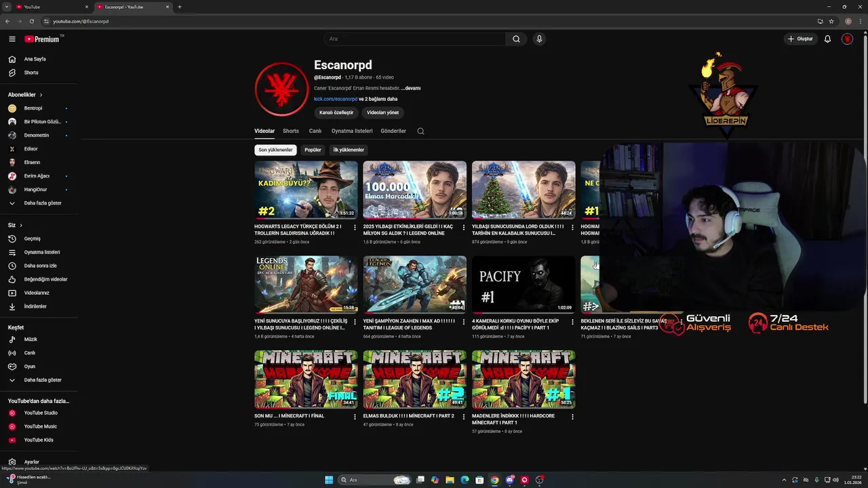
Task: Select the İlk yüklenenler filter chip
Action: tap(349, 150)
